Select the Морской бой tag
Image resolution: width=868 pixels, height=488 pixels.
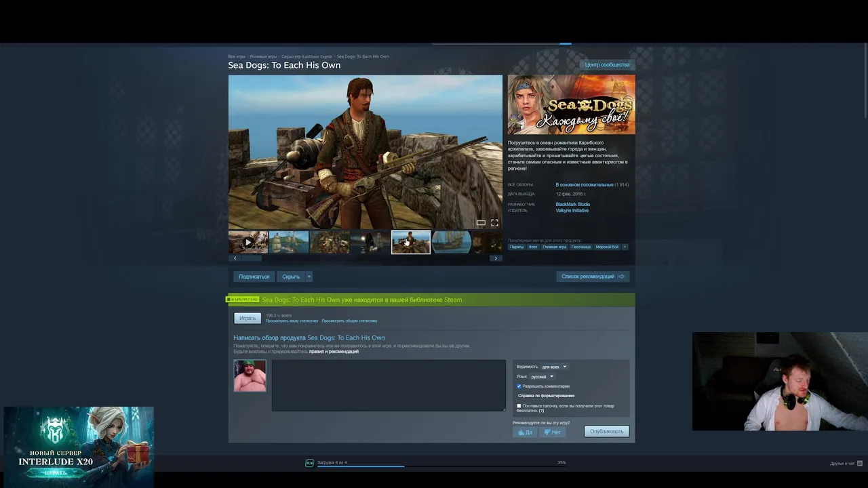click(607, 247)
